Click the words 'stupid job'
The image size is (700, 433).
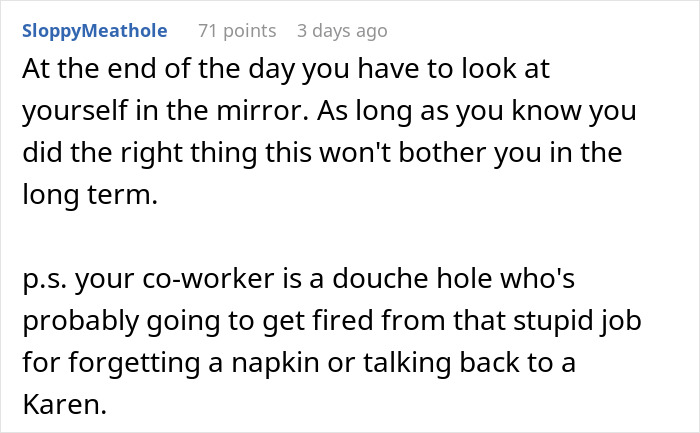(577, 321)
